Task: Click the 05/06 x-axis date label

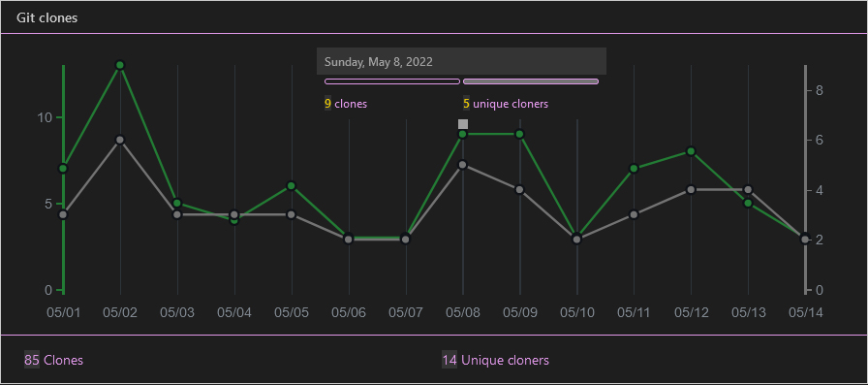Action: (x=349, y=312)
